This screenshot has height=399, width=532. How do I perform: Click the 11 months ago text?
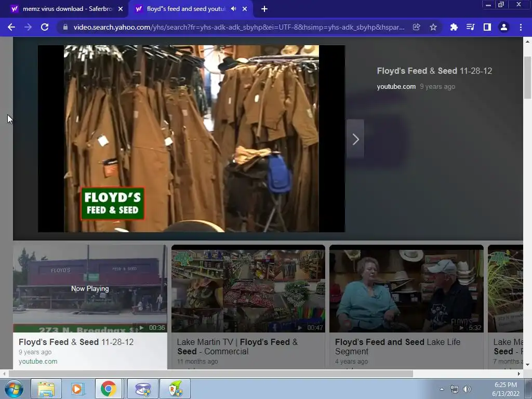[197, 362]
